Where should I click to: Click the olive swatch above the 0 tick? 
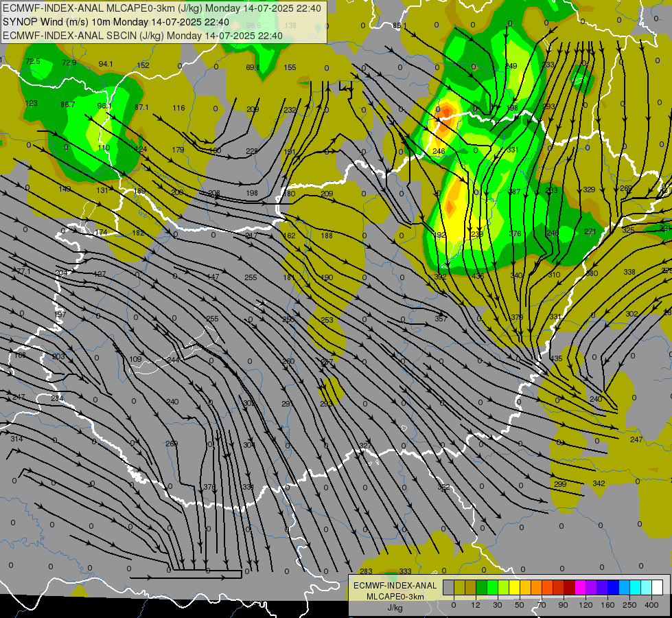tap(459, 587)
